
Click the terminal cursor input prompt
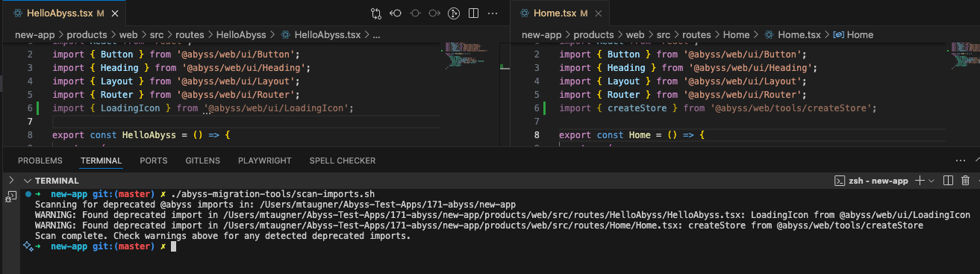173,246
